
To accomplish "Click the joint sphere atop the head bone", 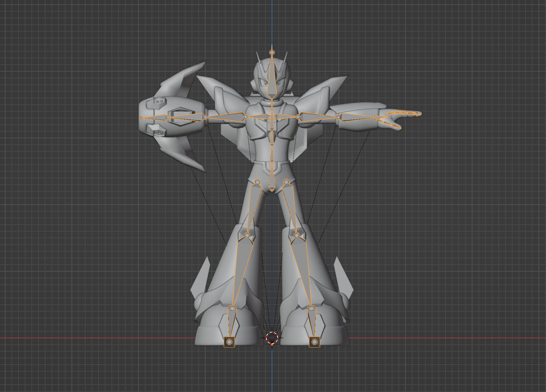I will tap(272, 52).
